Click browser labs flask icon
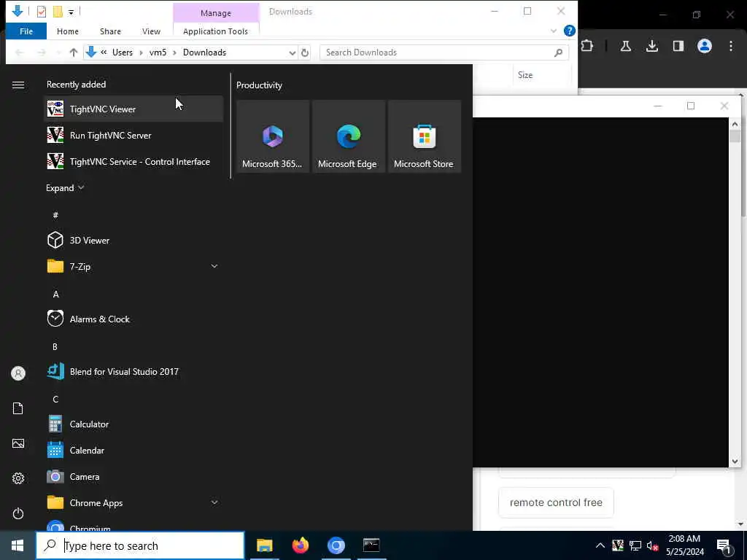747x560 pixels. pos(626,46)
